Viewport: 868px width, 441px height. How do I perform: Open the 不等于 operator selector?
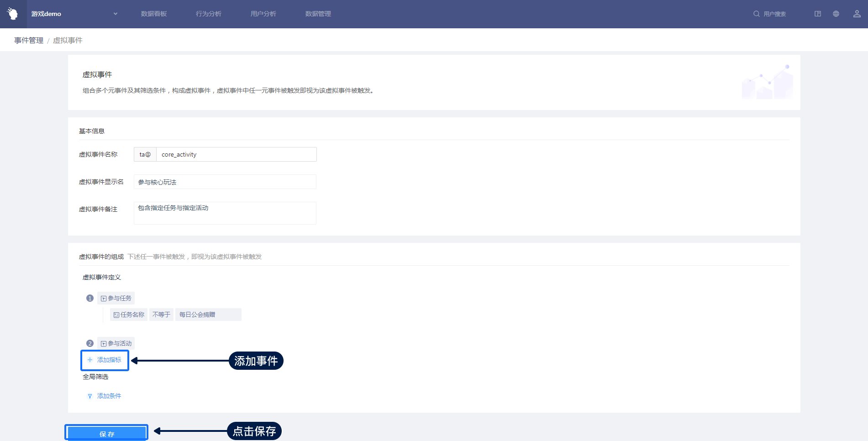[161, 315]
